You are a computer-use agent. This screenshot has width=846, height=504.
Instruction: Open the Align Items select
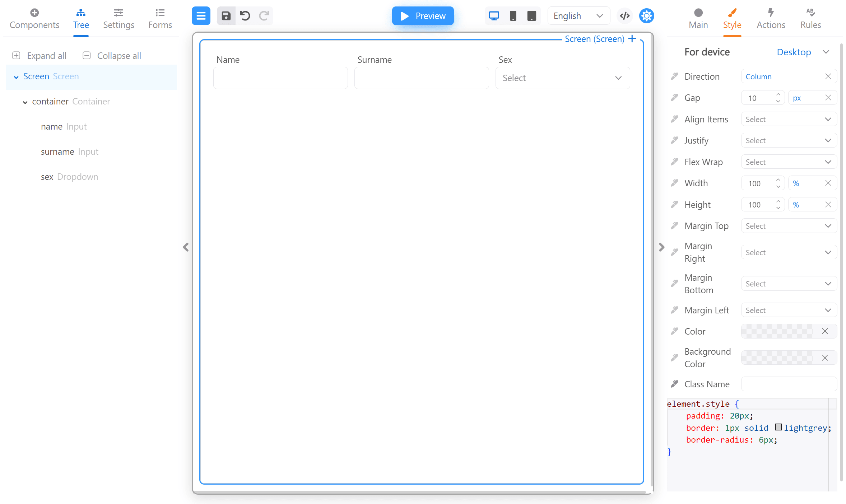[789, 119]
